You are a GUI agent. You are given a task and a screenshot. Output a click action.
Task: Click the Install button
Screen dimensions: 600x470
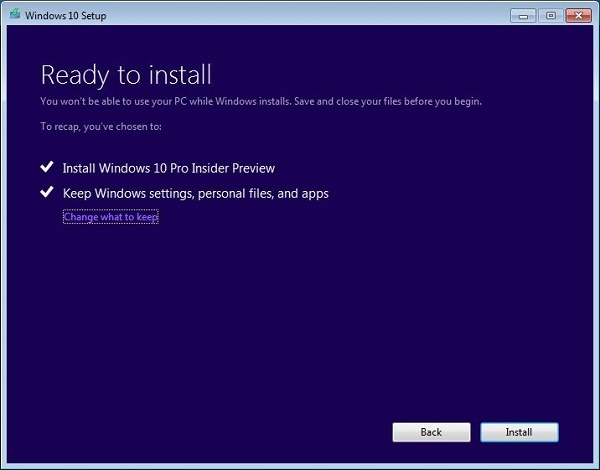(519, 432)
